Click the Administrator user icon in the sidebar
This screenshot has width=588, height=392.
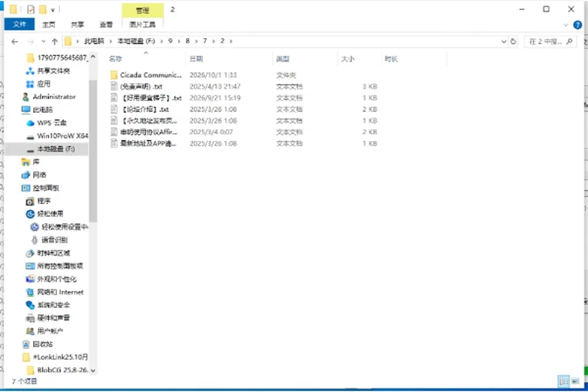coord(26,97)
